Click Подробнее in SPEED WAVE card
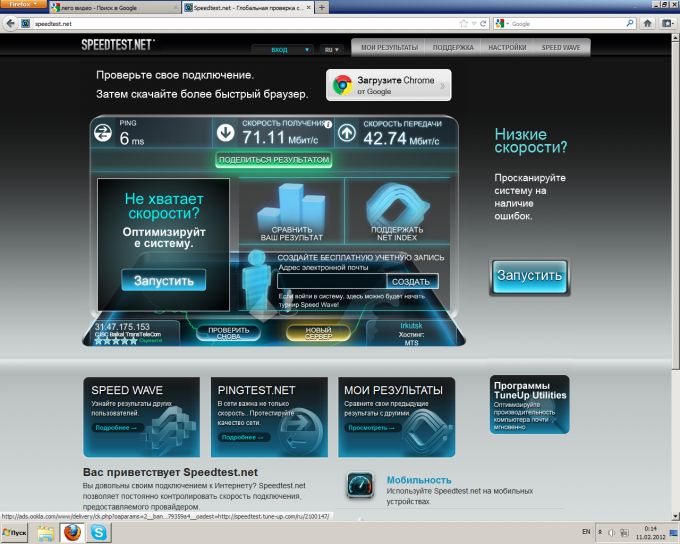The image size is (680, 544). 116,428
